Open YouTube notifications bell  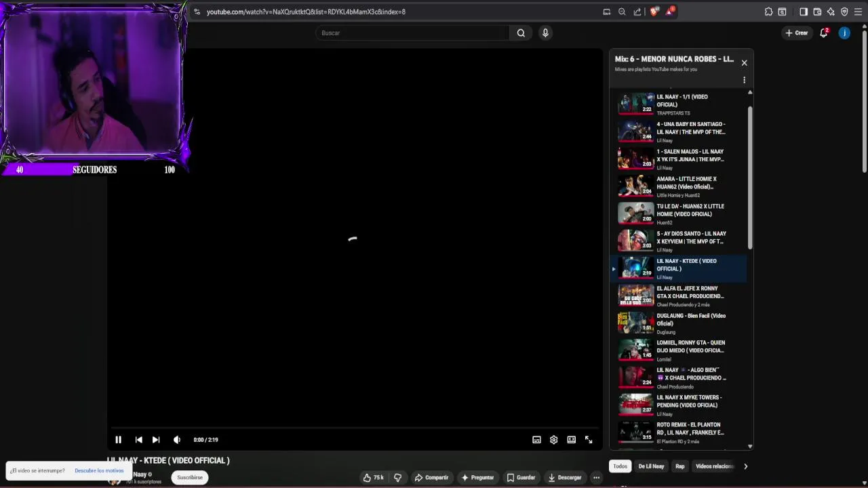click(824, 33)
